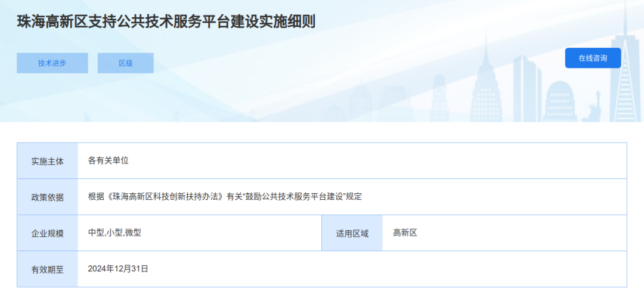Select the 技术进步 tag
The image size is (644, 300).
pos(52,63)
